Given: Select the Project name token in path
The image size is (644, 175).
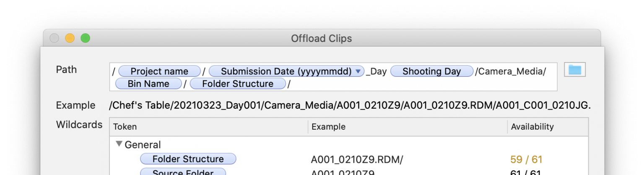Looking at the screenshot, I should 159,71.
